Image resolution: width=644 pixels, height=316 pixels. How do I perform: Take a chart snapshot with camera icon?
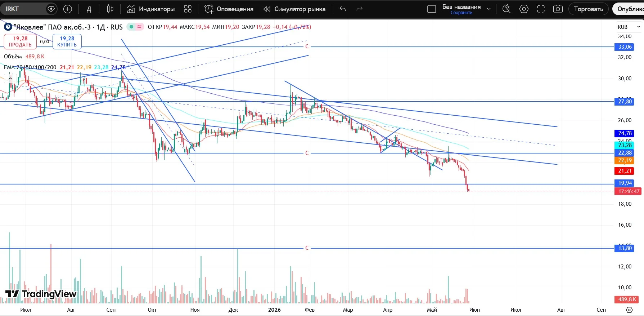(x=558, y=9)
